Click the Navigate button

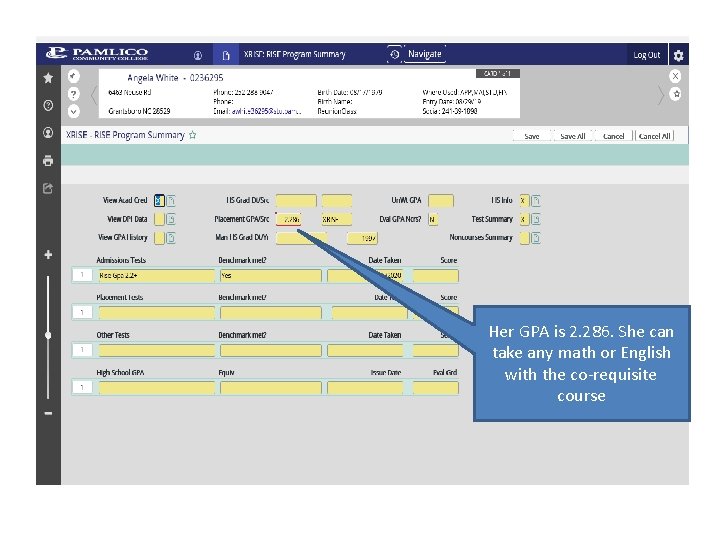pyautogui.click(x=425, y=54)
